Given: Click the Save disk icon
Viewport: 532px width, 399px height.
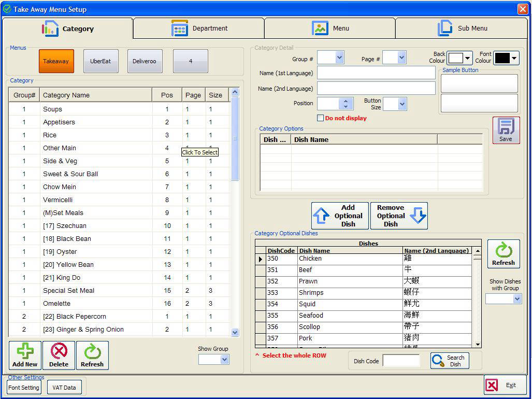Looking at the screenshot, I should [x=506, y=127].
